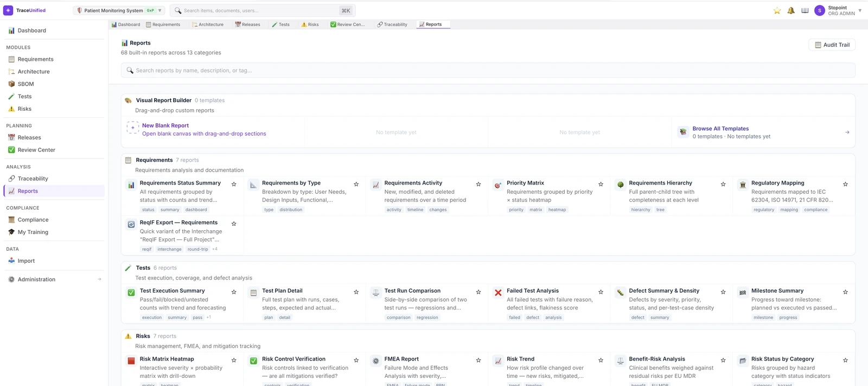Open Browse All Templates link
868x386 pixels.
pos(720,129)
